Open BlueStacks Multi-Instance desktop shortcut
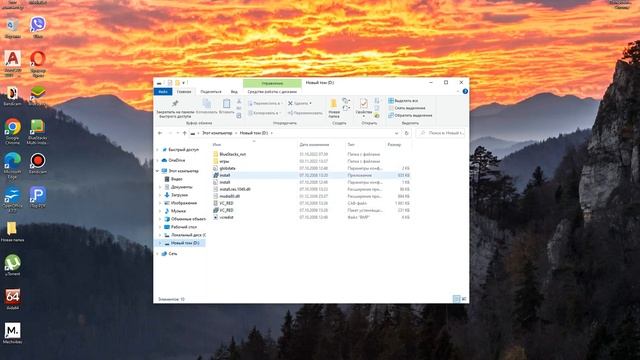The height and width of the screenshot is (360, 640). coord(38,131)
